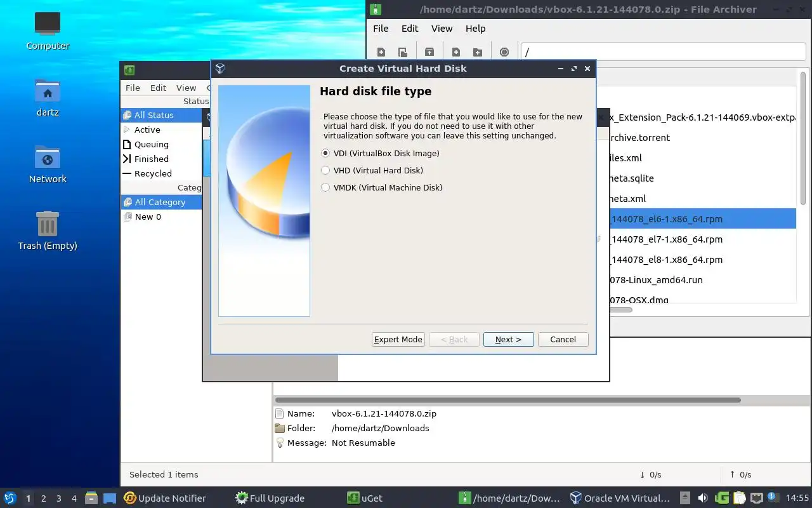Click the network connection tray icon
The image size is (812, 508).
[x=757, y=498]
